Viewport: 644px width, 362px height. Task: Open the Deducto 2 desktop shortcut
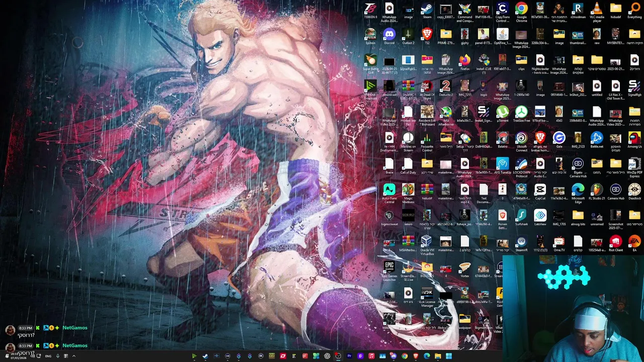[x=446, y=88]
